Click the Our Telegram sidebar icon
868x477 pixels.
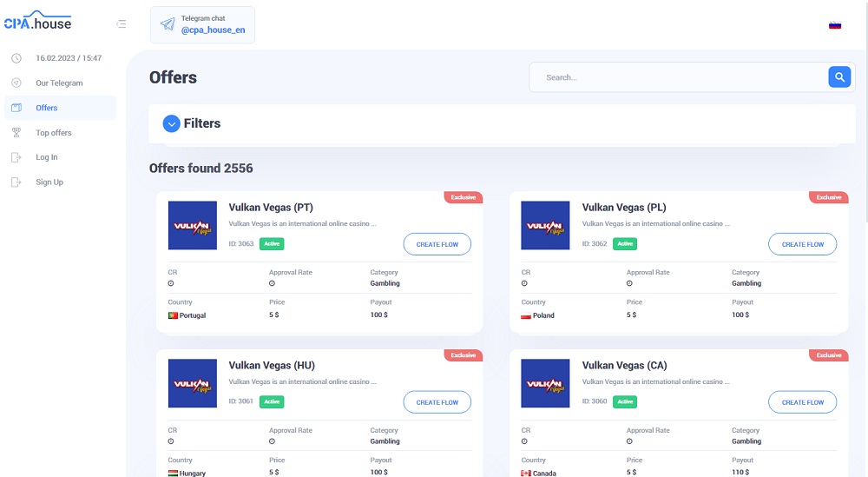16,83
